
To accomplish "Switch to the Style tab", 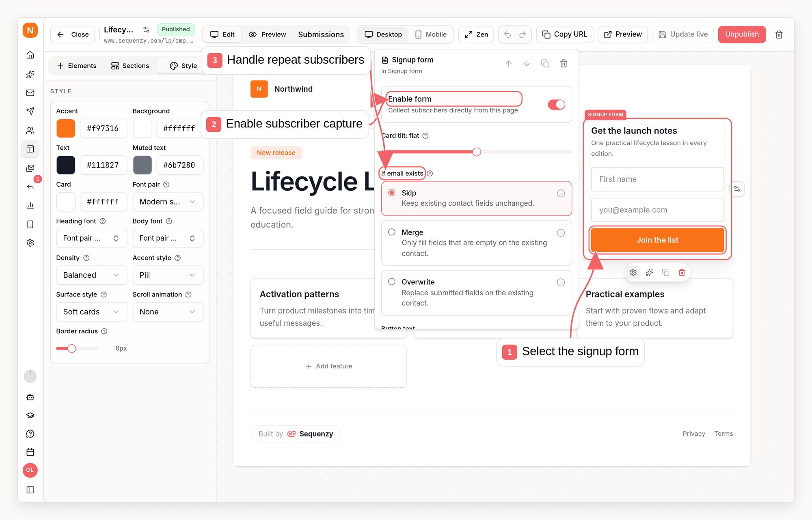I will coord(184,66).
